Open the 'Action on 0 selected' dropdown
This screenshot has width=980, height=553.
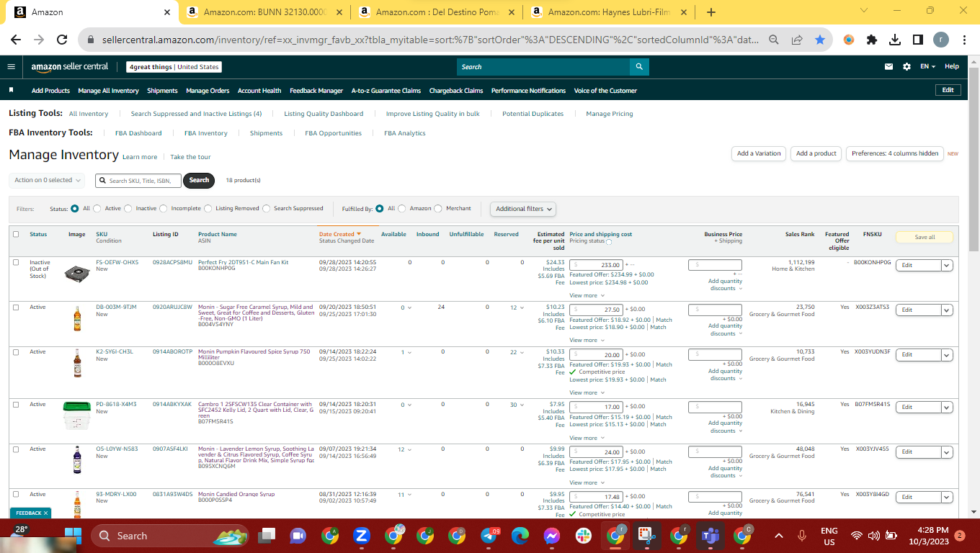[48, 180]
